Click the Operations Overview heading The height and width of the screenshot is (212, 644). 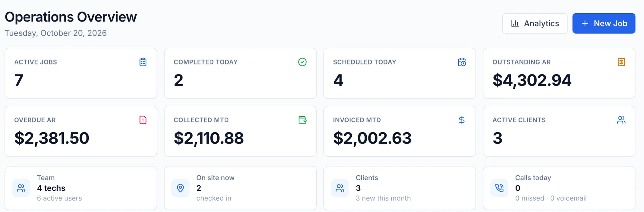[x=71, y=17]
